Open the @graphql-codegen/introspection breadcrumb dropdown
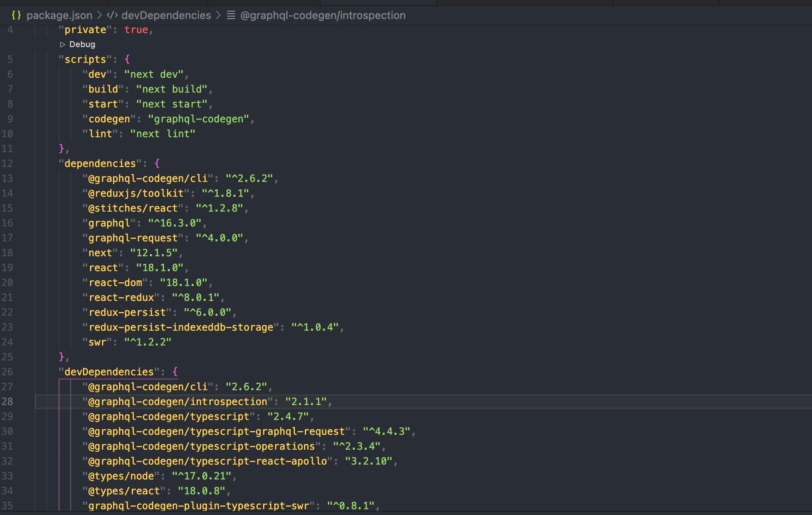812x515 pixels. [323, 15]
